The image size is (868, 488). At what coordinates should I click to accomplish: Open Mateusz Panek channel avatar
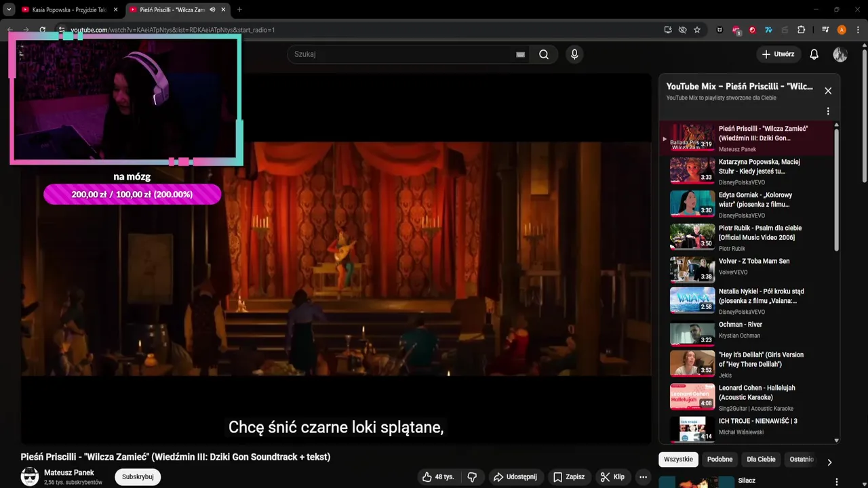pyautogui.click(x=30, y=476)
